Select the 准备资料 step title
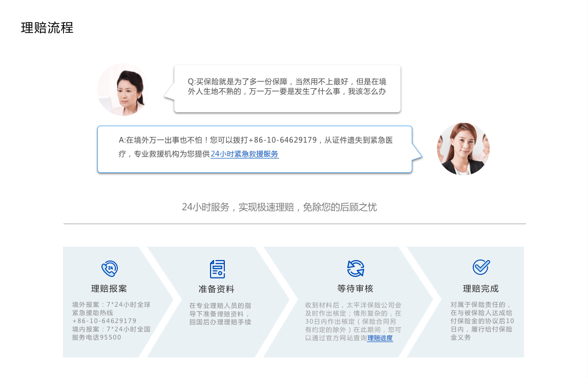Viewport: 588px width, 379px height. click(216, 289)
